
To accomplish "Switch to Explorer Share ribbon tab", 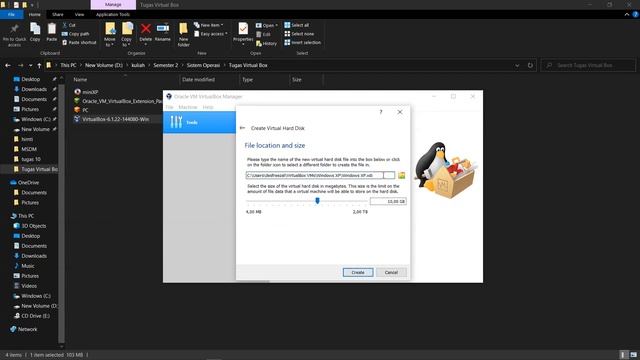I will 58,14.
